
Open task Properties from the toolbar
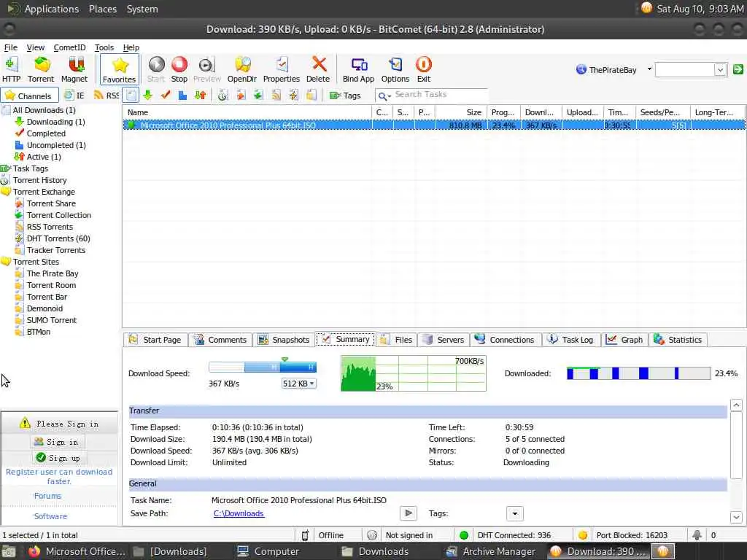tap(282, 69)
